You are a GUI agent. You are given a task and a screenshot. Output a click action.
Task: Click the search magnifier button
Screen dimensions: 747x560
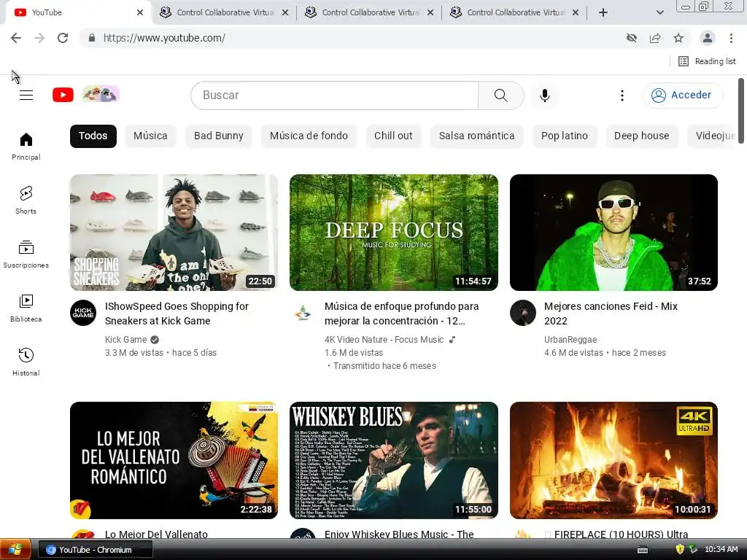coord(500,96)
